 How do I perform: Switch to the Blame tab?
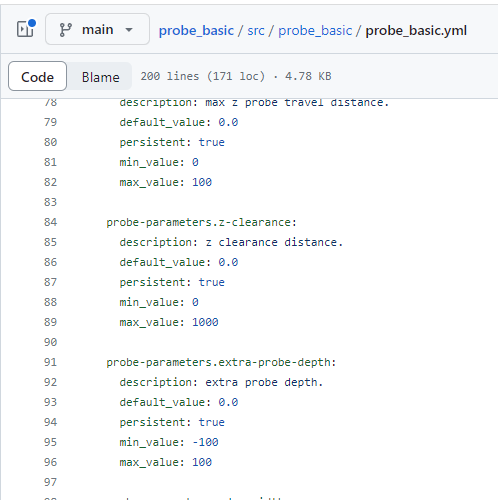click(101, 77)
